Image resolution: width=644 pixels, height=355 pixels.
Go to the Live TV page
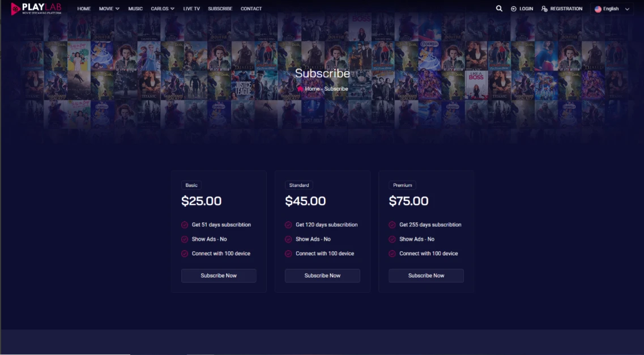(x=191, y=8)
